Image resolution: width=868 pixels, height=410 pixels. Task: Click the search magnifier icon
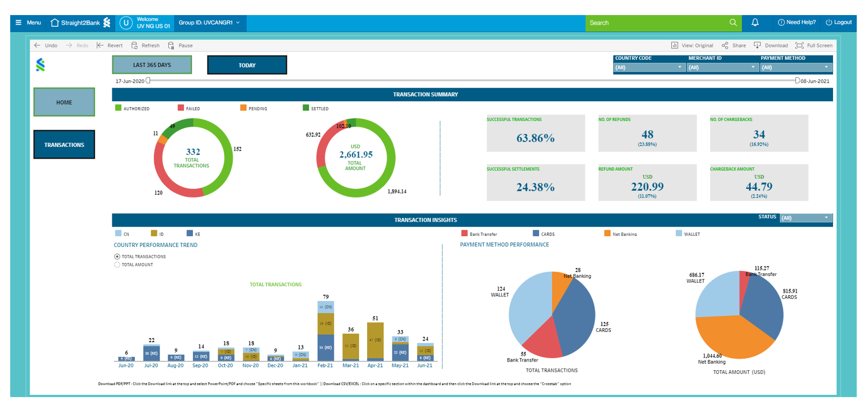(x=733, y=23)
